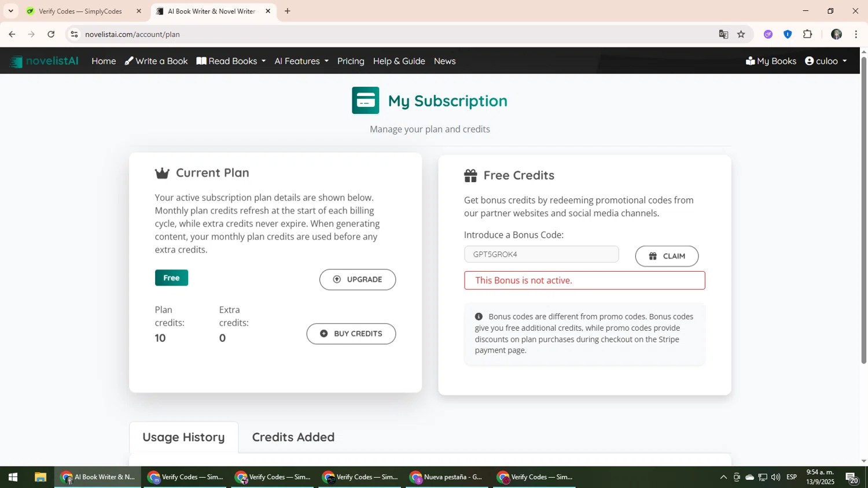Reload the current page
This screenshot has width=868, height=488.
51,34
